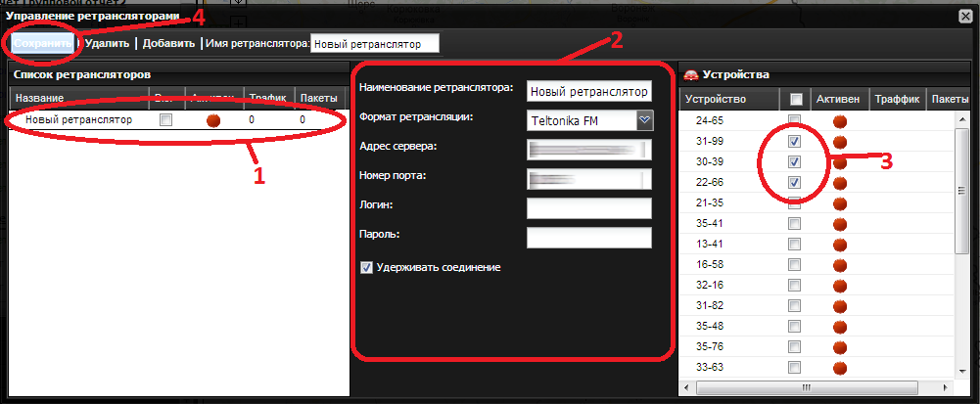The height and width of the screenshot is (404, 980).
Task: Click the car icon beside Устройства header
Action: coord(691,74)
